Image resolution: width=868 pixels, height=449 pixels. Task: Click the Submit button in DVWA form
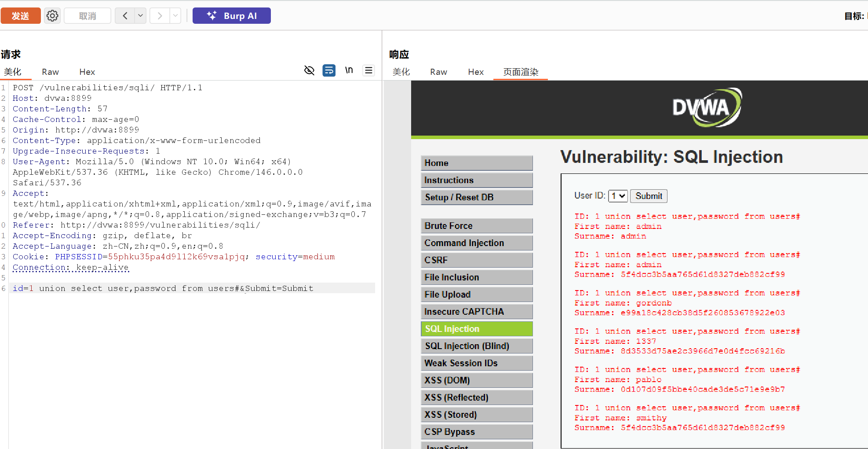(649, 196)
